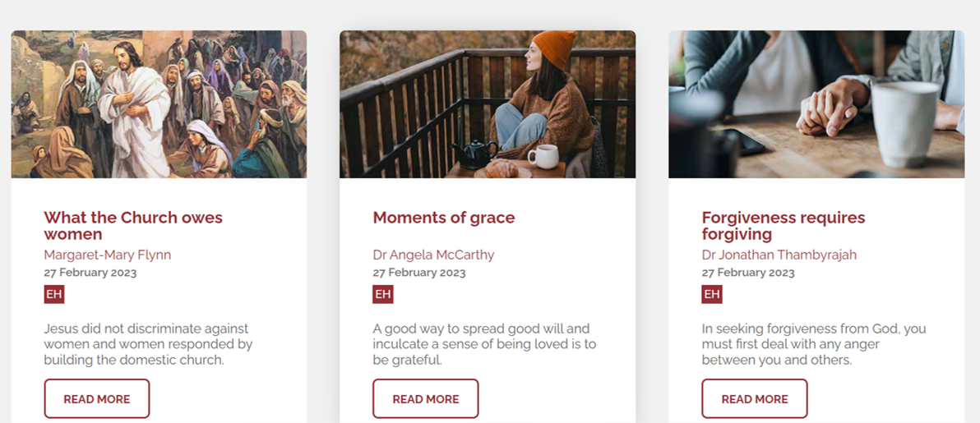Click the "A good way to spread good will" summary

pos(484,344)
